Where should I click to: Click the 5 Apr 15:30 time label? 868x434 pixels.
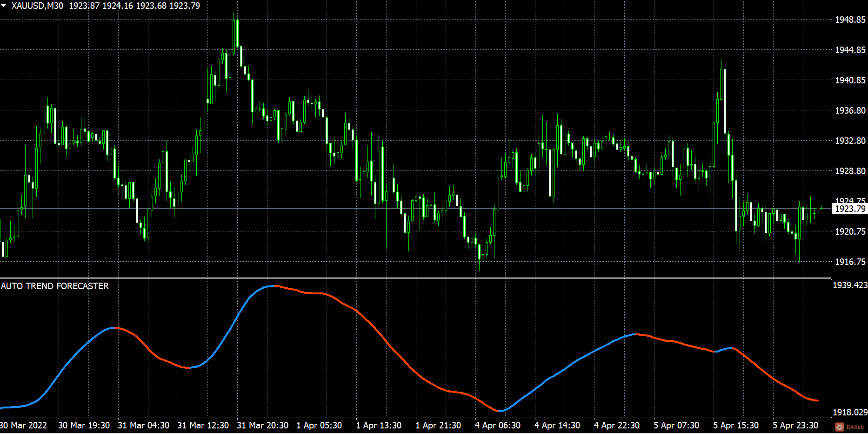pyautogui.click(x=736, y=425)
